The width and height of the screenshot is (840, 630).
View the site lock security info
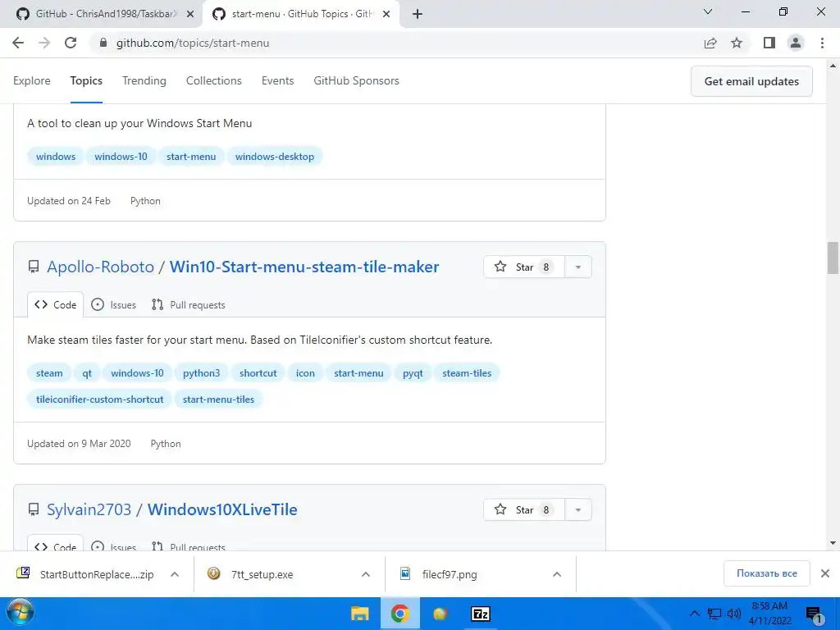coord(103,43)
